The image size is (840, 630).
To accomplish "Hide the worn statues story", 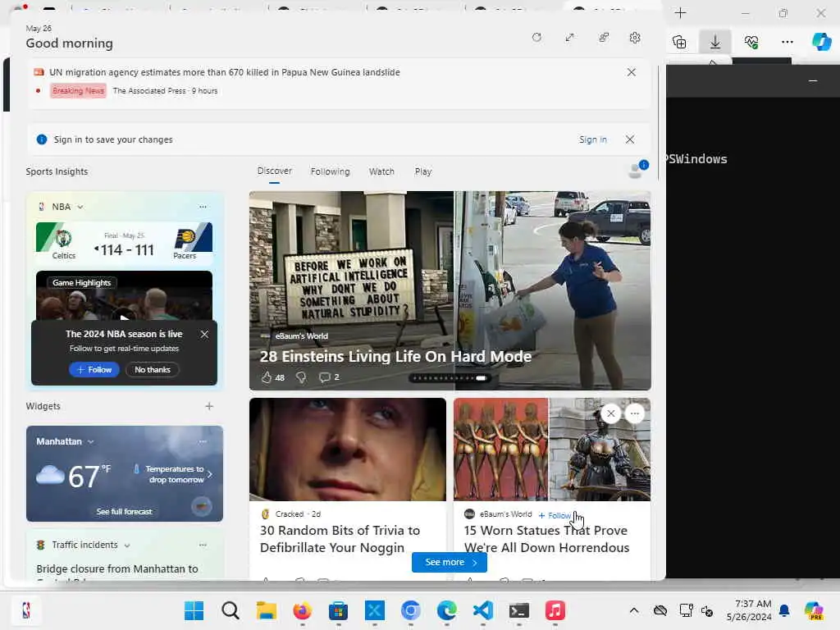I will 610,413.
